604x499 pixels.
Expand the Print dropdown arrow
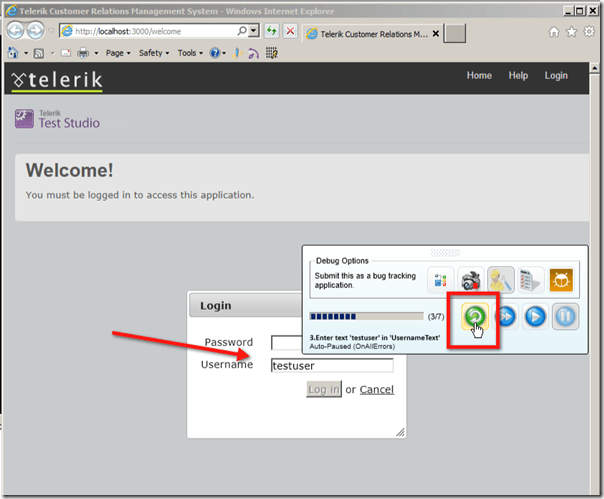pos(96,53)
